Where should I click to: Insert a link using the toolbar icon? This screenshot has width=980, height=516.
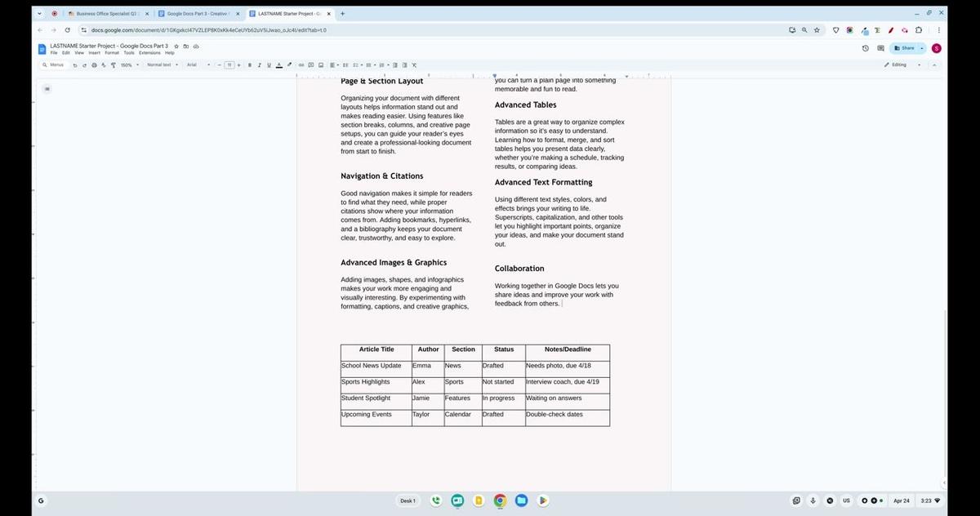click(301, 64)
